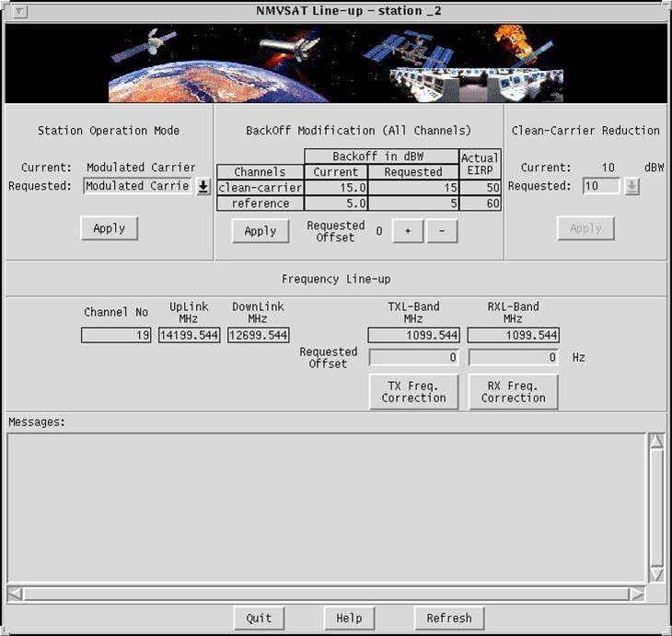Click the Messages scroll left arrow
Screen dimensions: 672x636
[x=15, y=595]
